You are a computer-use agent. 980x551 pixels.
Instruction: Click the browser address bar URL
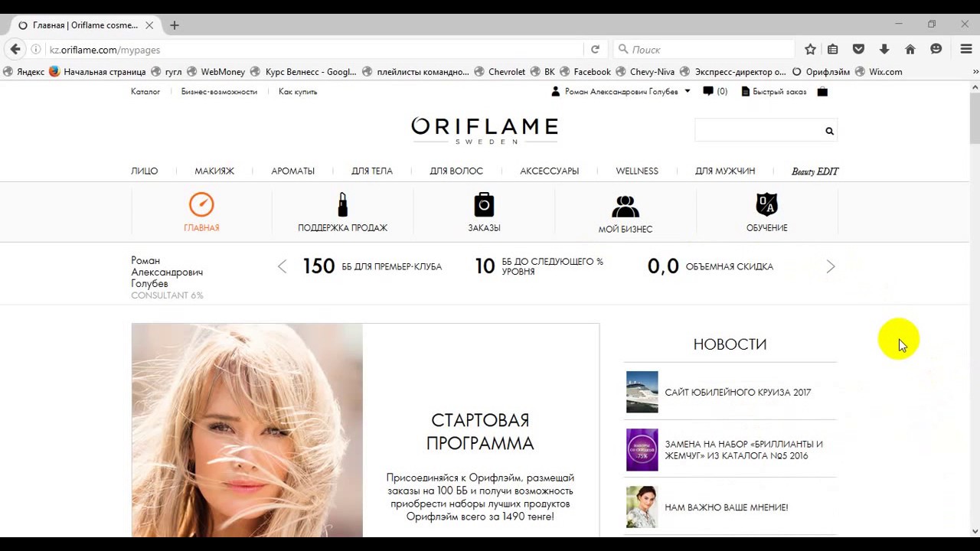105,50
